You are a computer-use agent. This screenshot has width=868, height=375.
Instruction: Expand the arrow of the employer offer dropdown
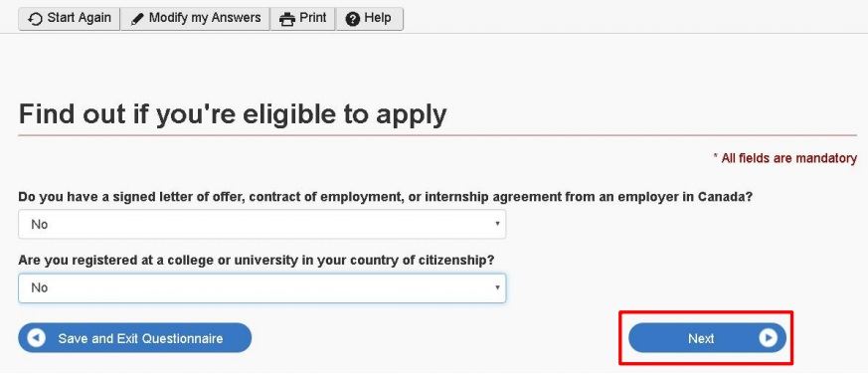(497, 224)
